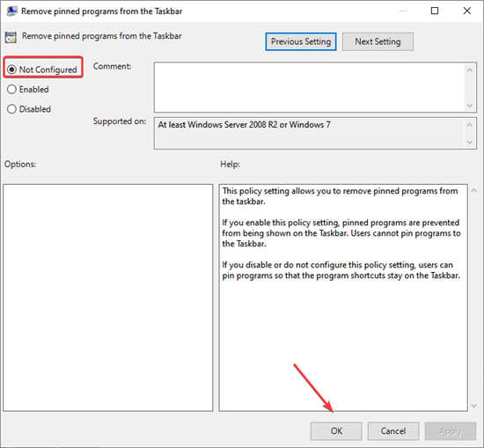Close the dialog with the X button
484x448 pixels.
point(467,11)
